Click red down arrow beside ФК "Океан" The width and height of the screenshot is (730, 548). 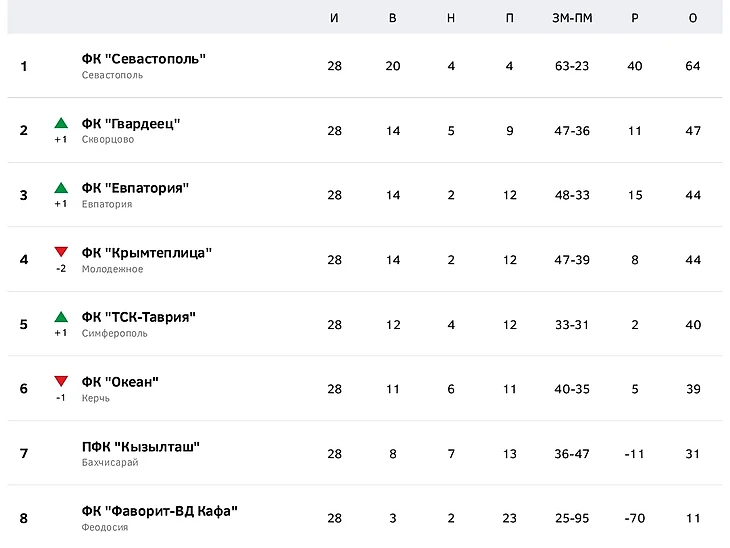coord(61,381)
